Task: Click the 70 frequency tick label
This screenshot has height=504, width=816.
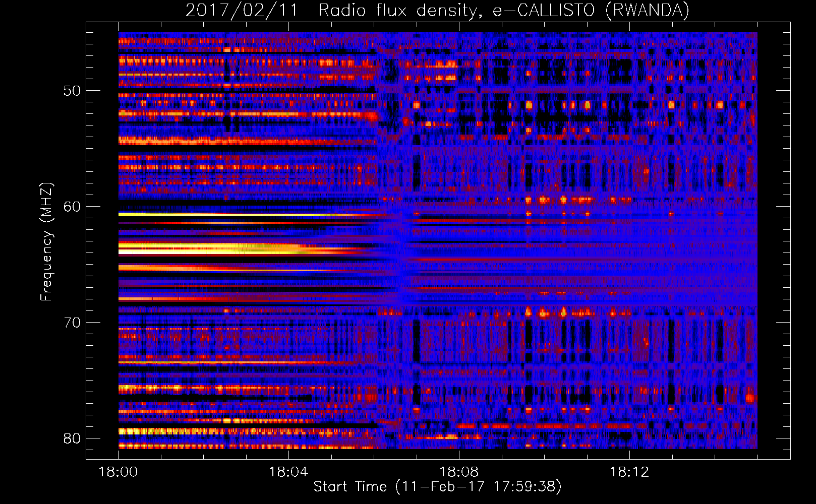Action: coord(72,323)
